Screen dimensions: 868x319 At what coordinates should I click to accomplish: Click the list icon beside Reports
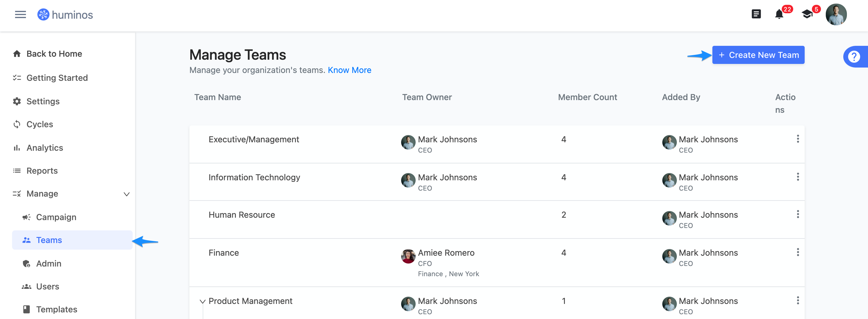click(17, 171)
